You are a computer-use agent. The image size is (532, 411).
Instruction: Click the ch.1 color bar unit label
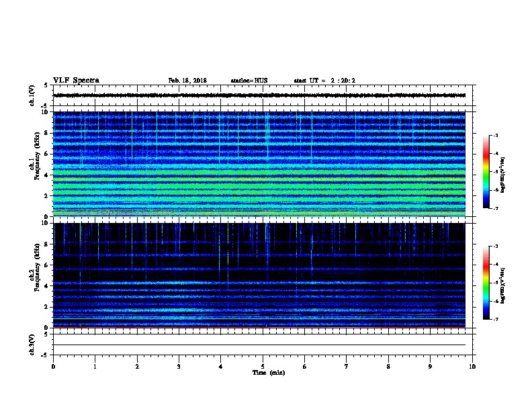pos(502,175)
